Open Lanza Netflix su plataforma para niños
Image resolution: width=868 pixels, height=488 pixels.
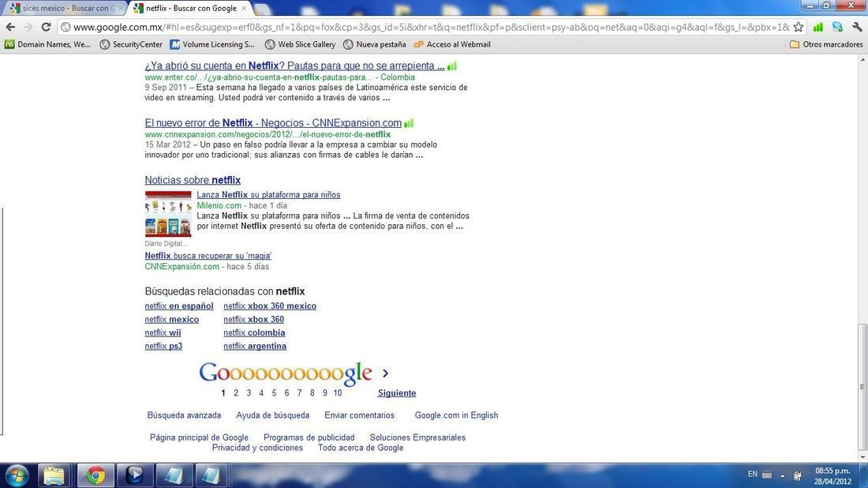[268, 194]
